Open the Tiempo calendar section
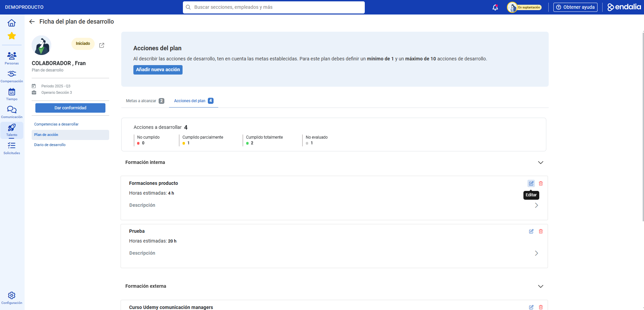 point(12,94)
